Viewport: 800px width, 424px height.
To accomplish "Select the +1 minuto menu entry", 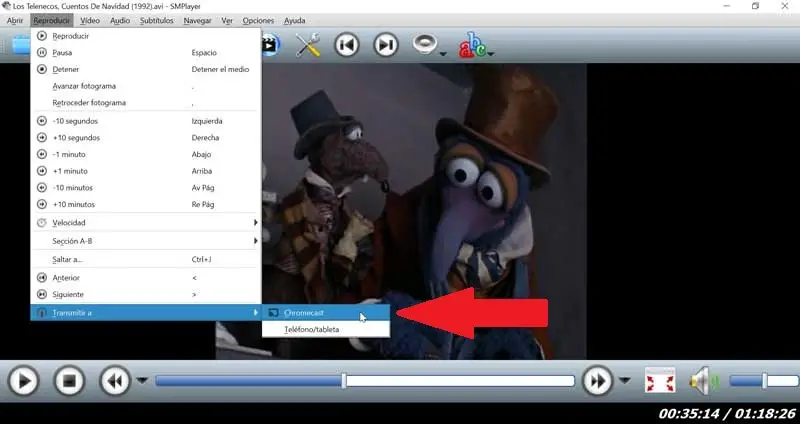I will pos(146,171).
